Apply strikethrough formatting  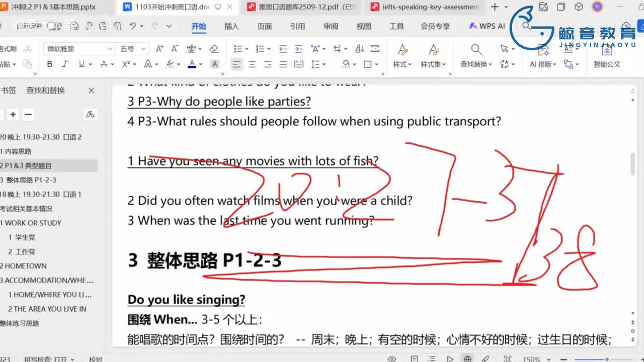[104, 64]
